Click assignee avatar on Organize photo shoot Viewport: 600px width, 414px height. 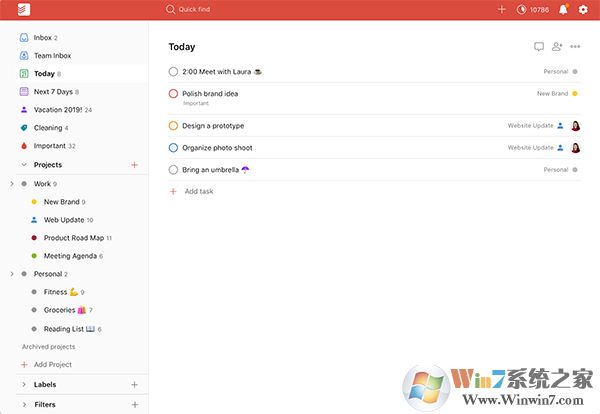point(576,148)
